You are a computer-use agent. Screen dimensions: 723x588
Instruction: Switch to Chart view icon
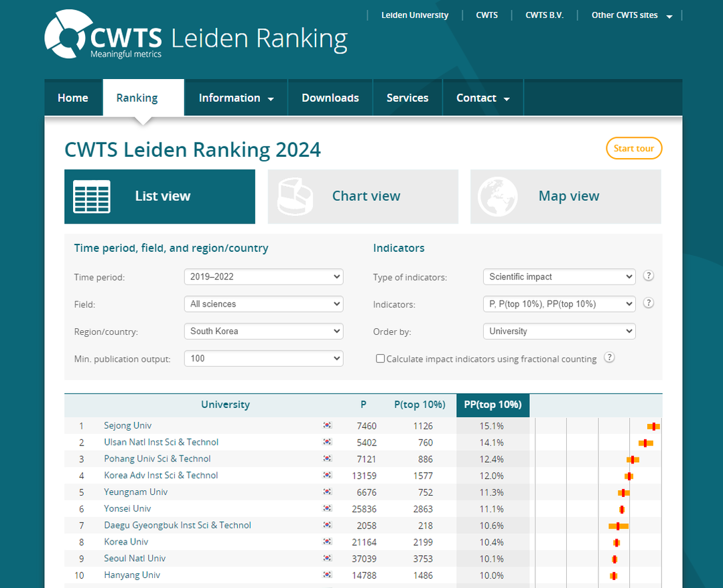295,197
